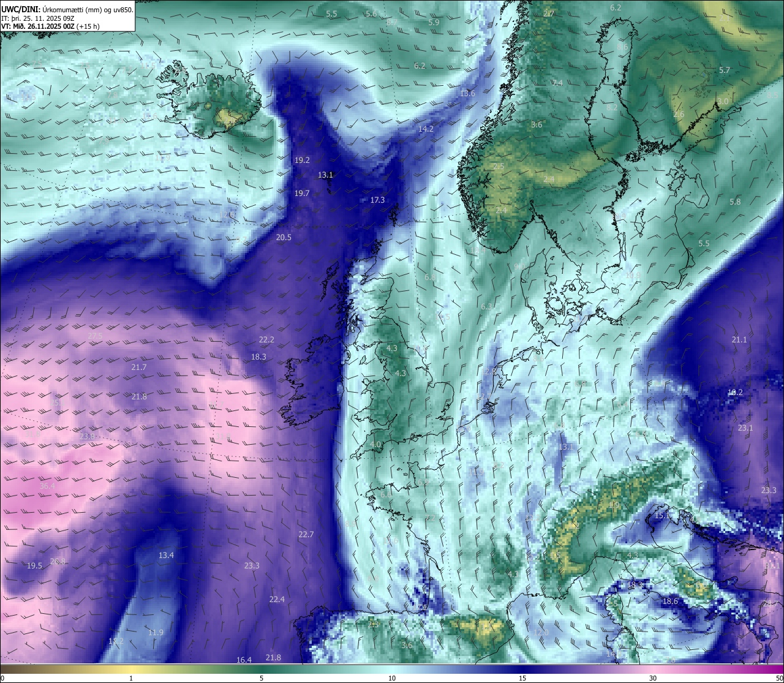The width and height of the screenshot is (784, 683).
Task: Click the 13.4 value in the blue tongue
Action: tap(167, 555)
